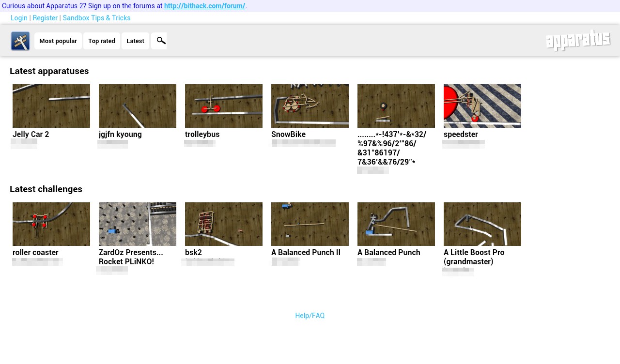Select the speedster thumbnail image
Screen dimensions: 620x364
[x=482, y=106]
